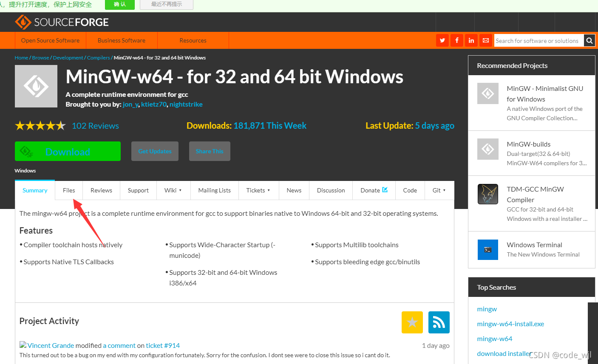Viewport: 598px width, 364px height.
Task: Click the MinGW Minimalist GNU project icon
Action: (488, 93)
